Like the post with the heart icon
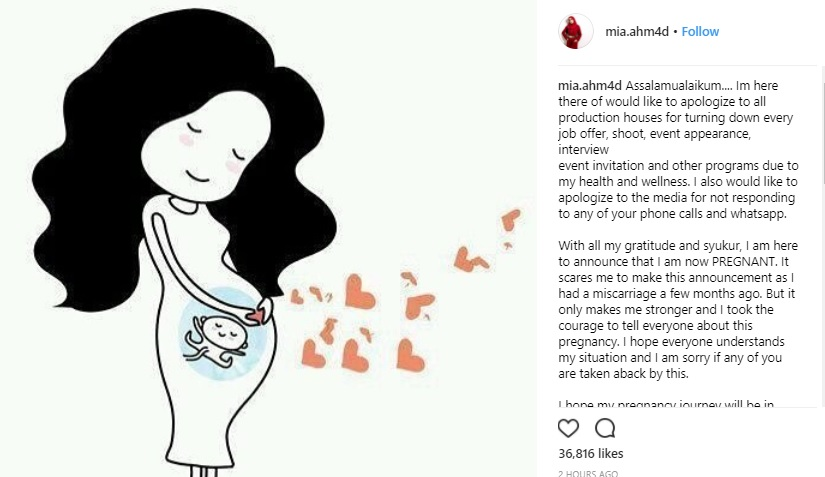 (568, 428)
